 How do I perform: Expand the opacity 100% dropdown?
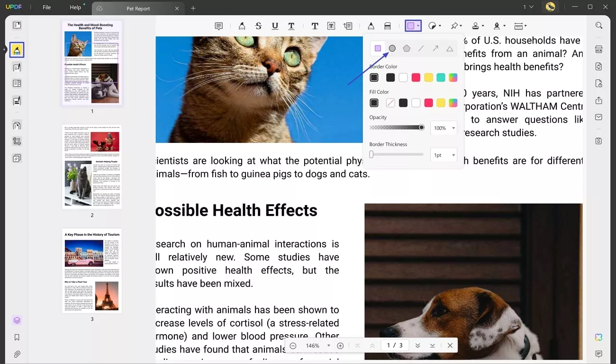pos(453,128)
